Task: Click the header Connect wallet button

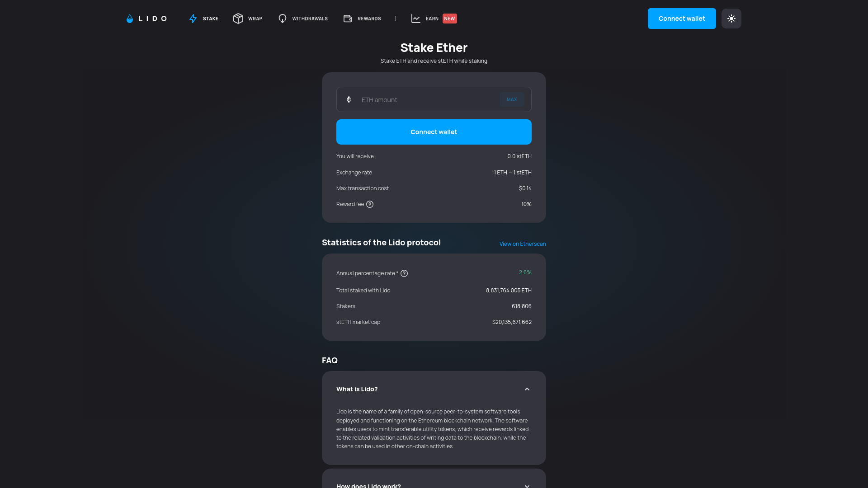Action: 682,19
